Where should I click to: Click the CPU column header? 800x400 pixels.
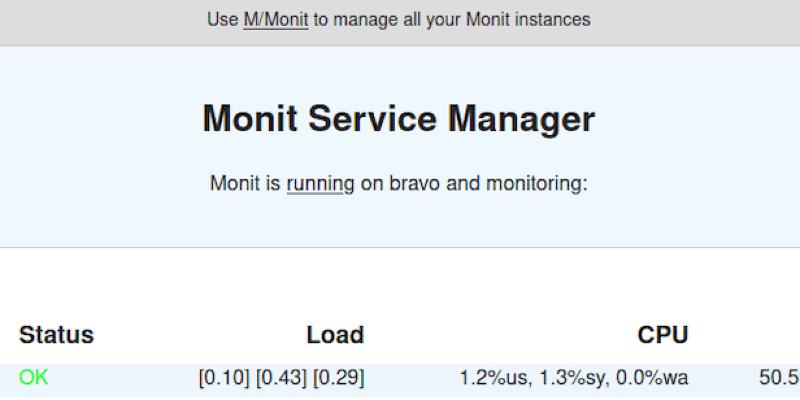[663, 335]
